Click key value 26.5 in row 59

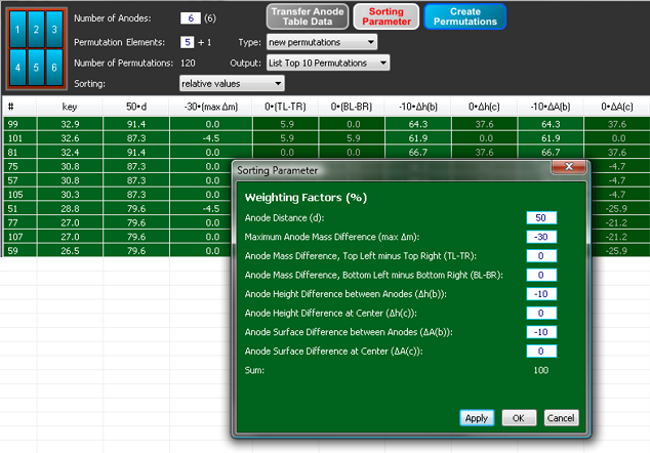(x=70, y=251)
